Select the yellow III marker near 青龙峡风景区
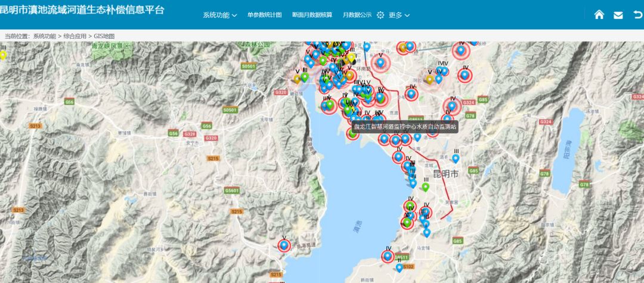Viewport: 644px width, 283px height. pyautogui.click(x=3, y=55)
